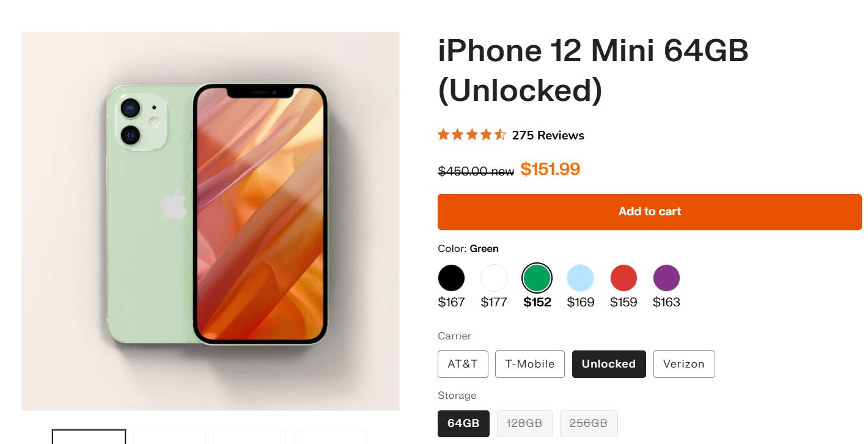
Task: Select the black color swatch priced $167
Action: [451, 278]
